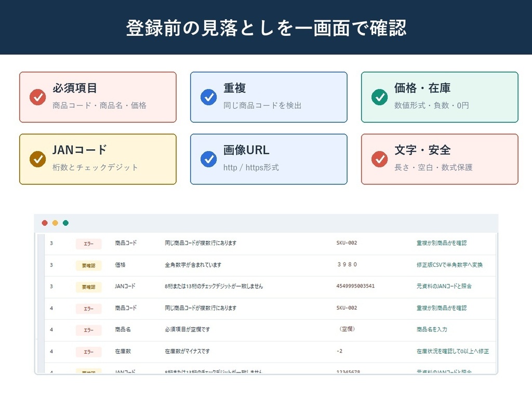Screen dimensions: 532x400
Task: Click the field name 価格
Action: point(120,265)
